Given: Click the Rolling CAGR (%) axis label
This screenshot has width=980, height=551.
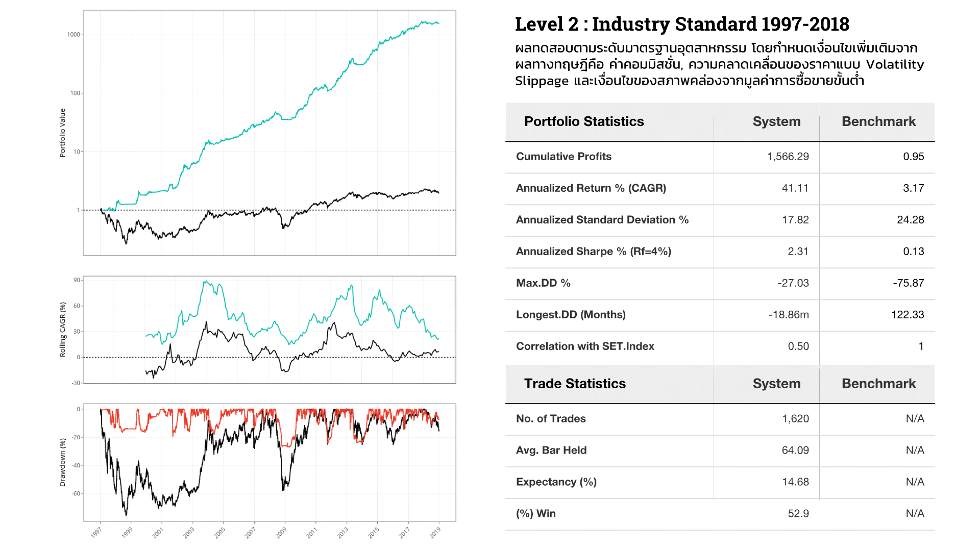Looking at the screenshot, I should (x=63, y=330).
